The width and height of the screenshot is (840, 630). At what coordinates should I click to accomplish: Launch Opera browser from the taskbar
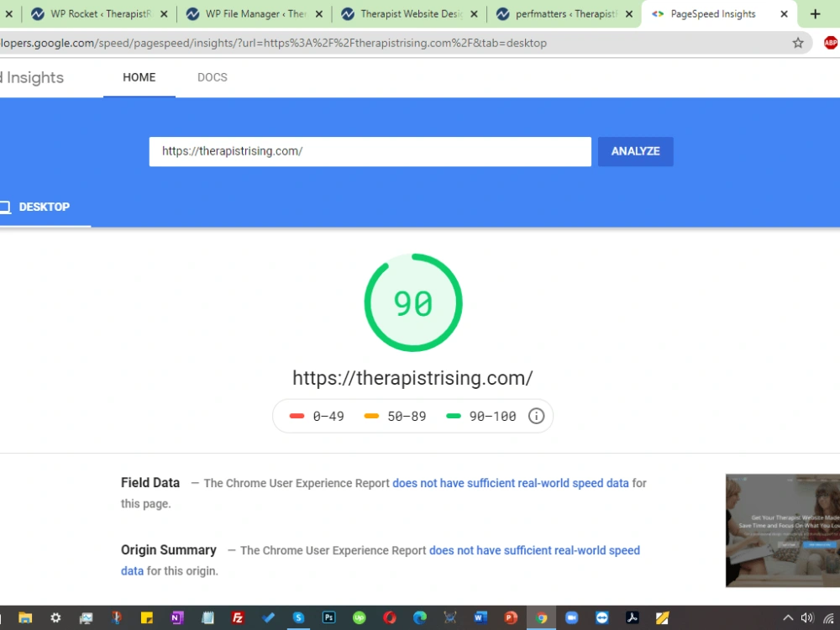pos(390,617)
